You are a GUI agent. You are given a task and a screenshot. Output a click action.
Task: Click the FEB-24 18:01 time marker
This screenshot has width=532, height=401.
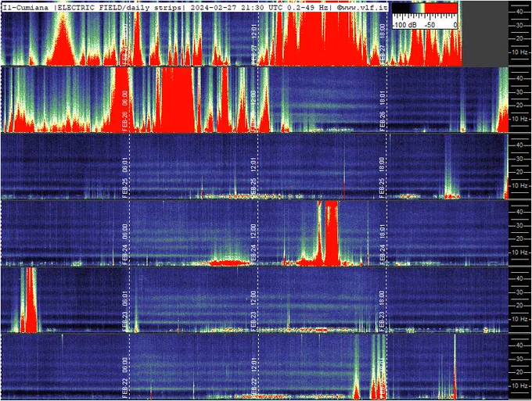click(x=382, y=244)
